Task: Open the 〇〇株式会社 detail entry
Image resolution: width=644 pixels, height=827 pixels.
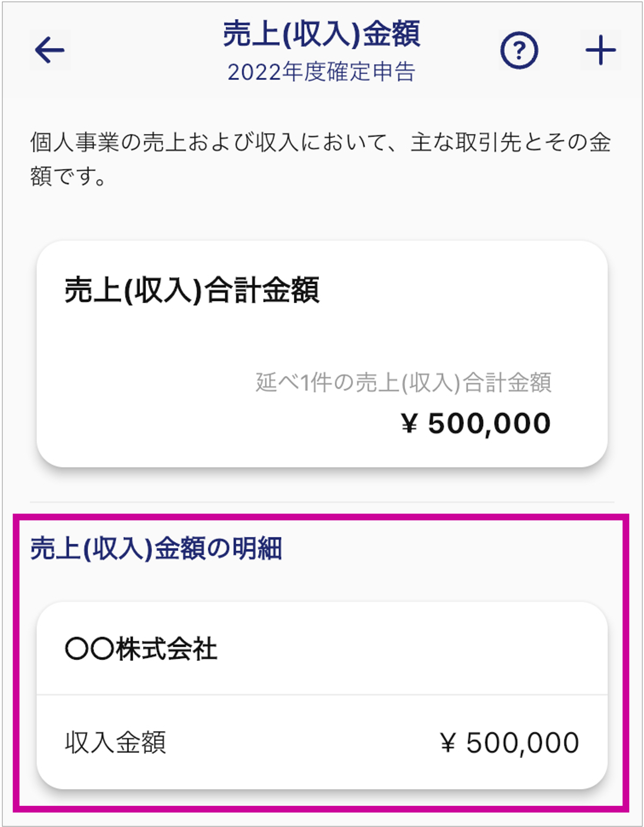Action: coord(322,648)
